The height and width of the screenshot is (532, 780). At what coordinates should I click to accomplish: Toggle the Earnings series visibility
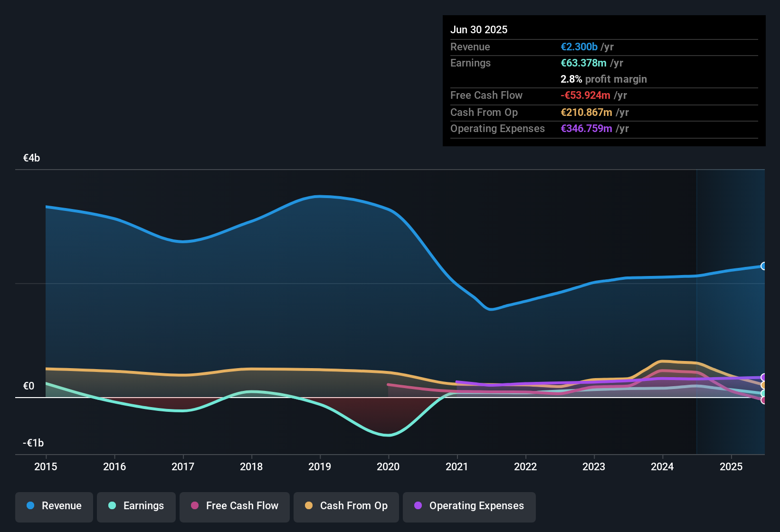point(136,507)
